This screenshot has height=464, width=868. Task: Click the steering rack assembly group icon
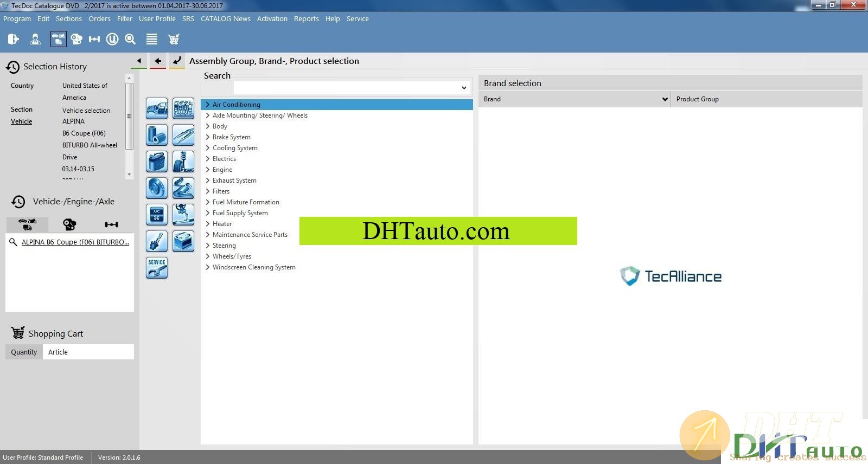pos(183,215)
